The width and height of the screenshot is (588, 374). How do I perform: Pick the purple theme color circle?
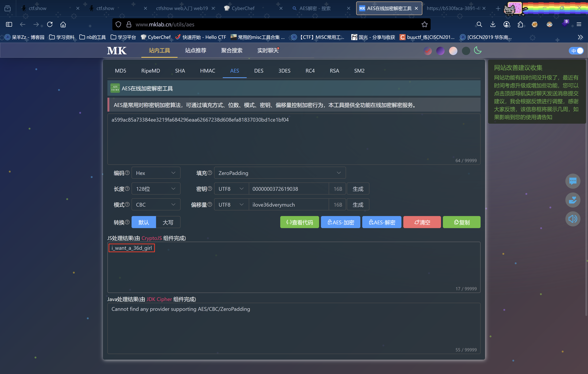(440, 51)
